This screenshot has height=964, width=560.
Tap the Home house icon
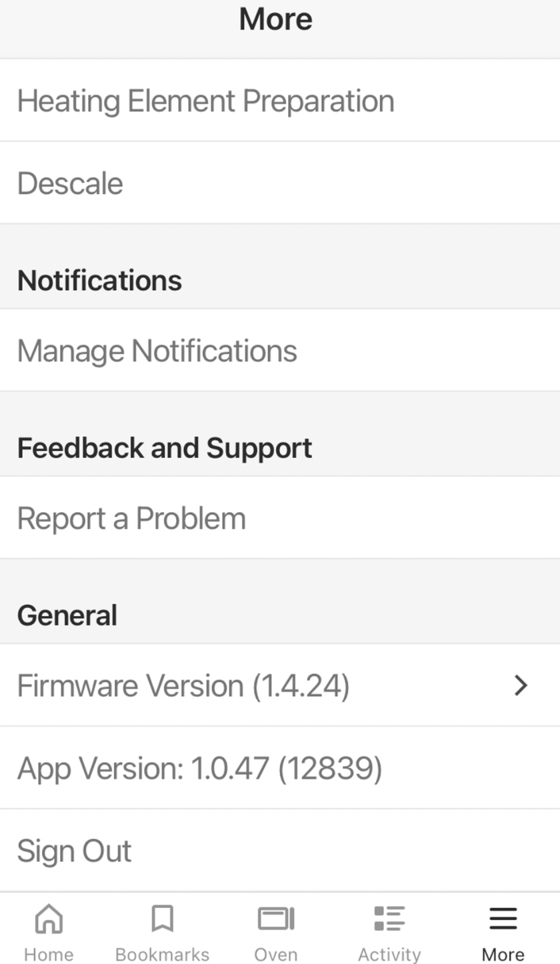click(x=49, y=919)
